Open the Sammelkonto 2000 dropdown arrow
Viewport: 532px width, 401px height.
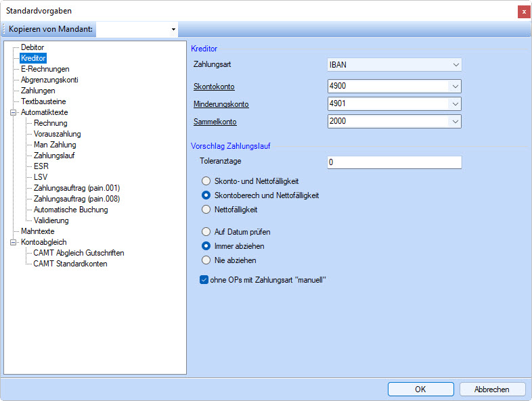point(455,122)
